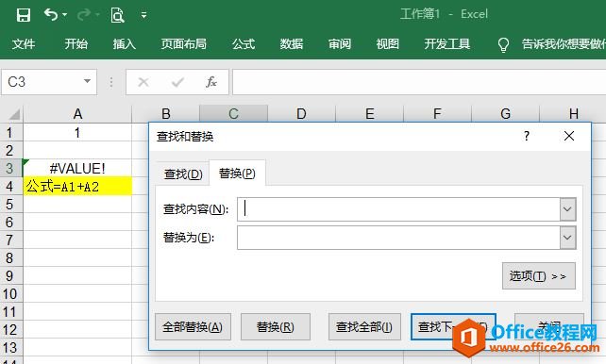Click the 查找内容 input field

click(398, 209)
